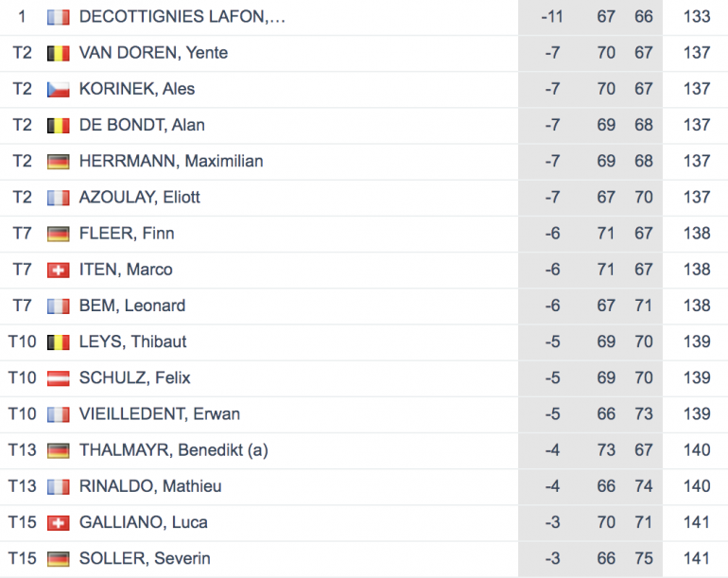The image size is (728, 578).
Task: Click the Swiss flag next to ITEN
Action: (58, 270)
